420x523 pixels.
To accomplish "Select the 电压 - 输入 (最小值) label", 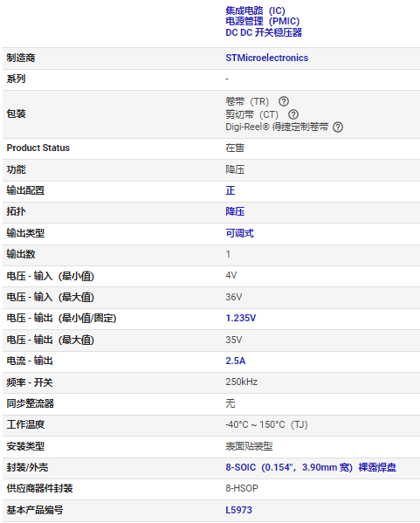I will pos(51,276).
